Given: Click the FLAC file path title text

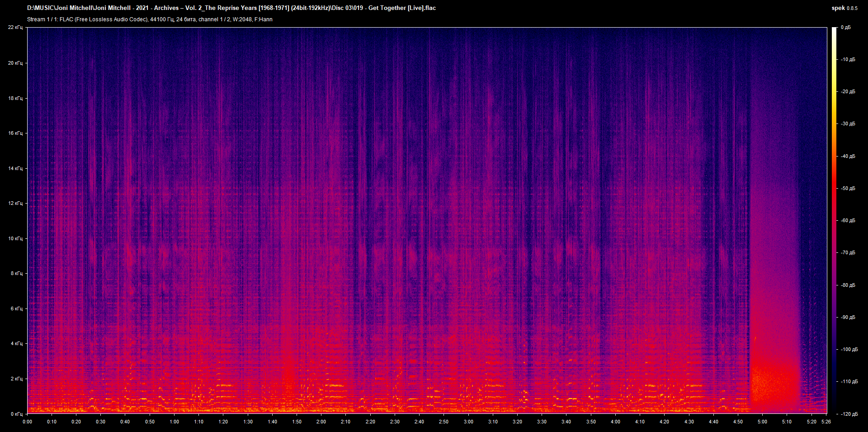Looking at the screenshot, I should (x=231, y=8).
